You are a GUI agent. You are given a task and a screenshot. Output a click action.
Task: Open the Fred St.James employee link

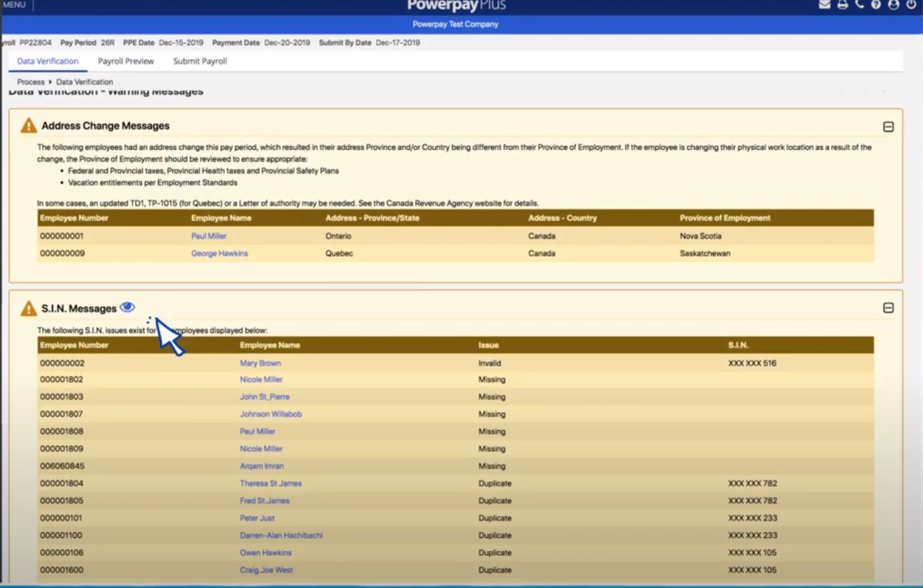click(x=264, y=500)
